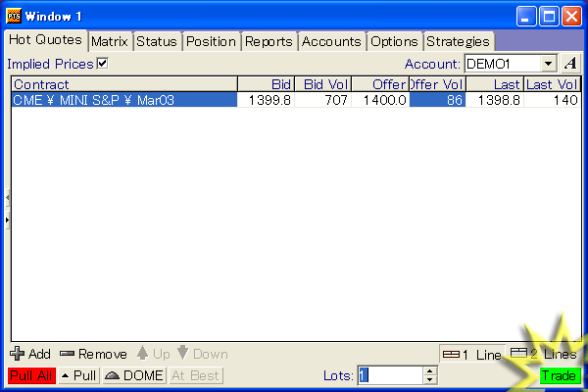The image size is (588, 392).
Task: Switch to the Matrix tab
Action: tap(110, 41)
